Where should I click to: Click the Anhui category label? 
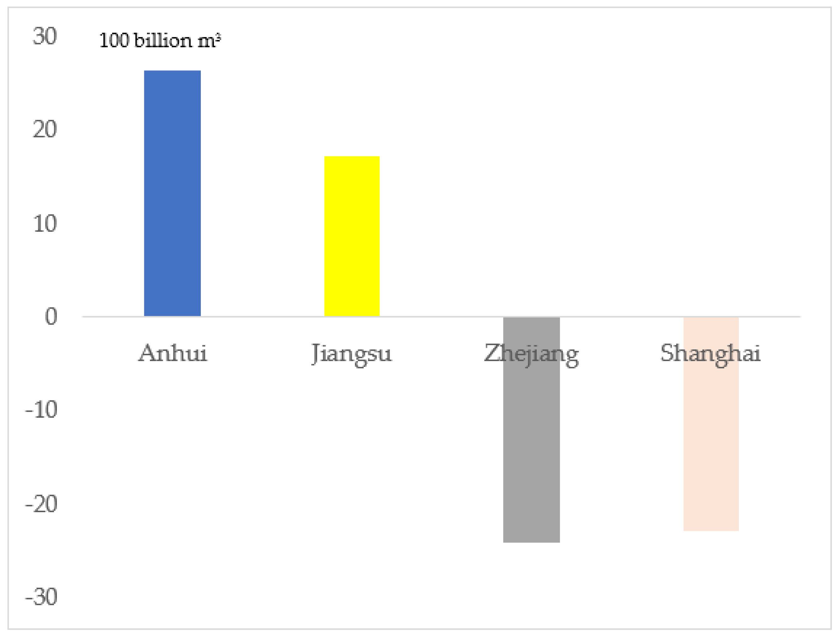(x=173, y=353)
